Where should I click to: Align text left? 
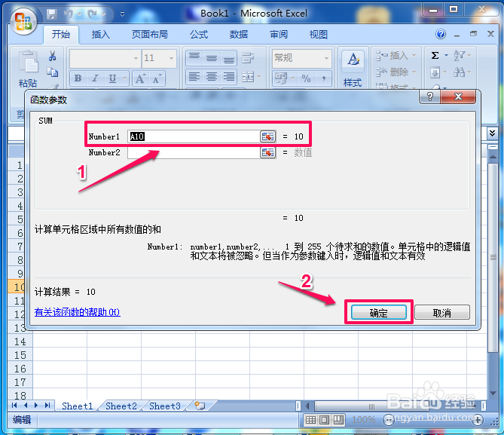[x=194, y=77]
